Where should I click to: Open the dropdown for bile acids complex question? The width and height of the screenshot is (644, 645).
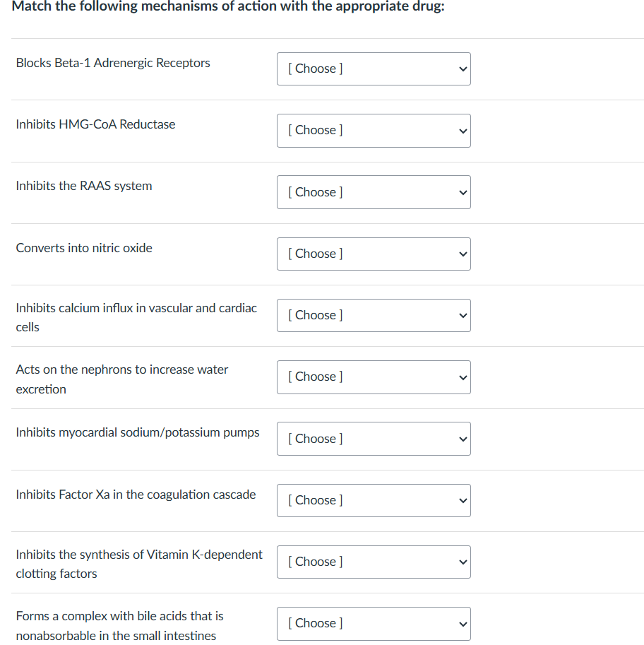(x=374, y=623)
